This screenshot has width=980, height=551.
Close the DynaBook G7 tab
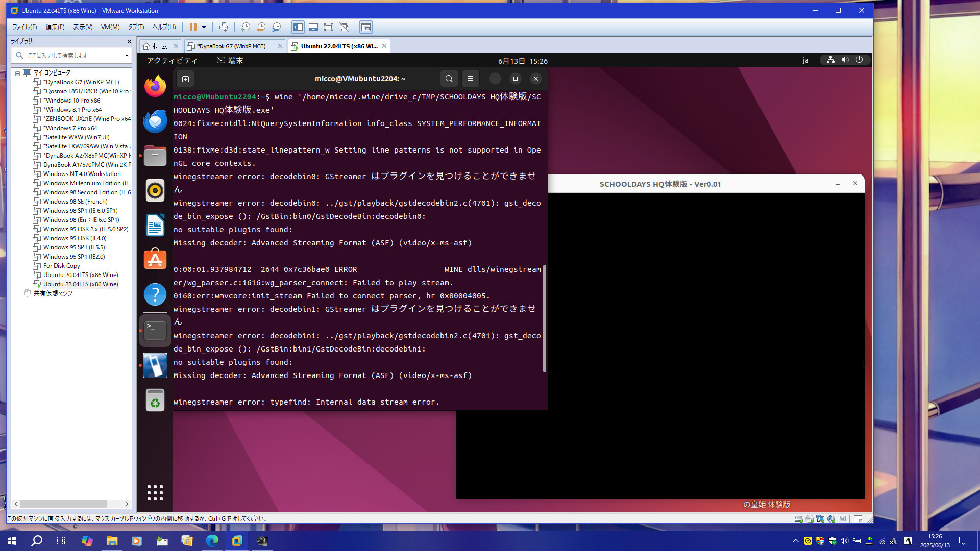pos(280,46)
